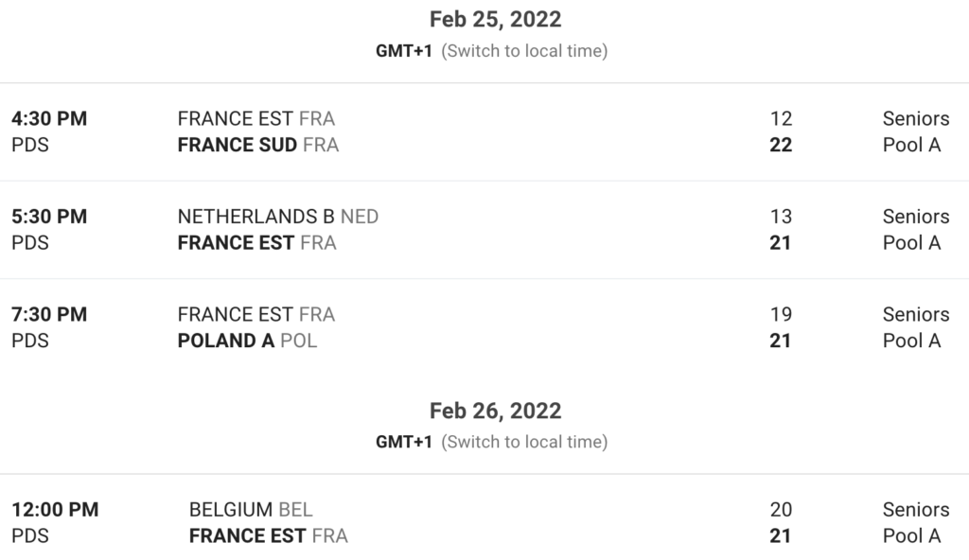This screenshot has width=969, height=560.
Task: Click Seniors Pool A label of the 12:00 PM match
Action: point(916,522)
